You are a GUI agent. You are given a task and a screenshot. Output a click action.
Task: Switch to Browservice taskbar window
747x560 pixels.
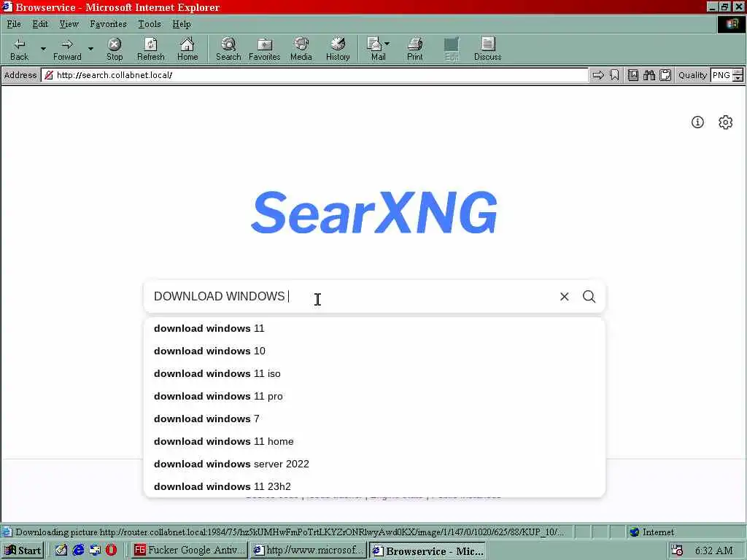pyautogui.click(x=427, y=551)
